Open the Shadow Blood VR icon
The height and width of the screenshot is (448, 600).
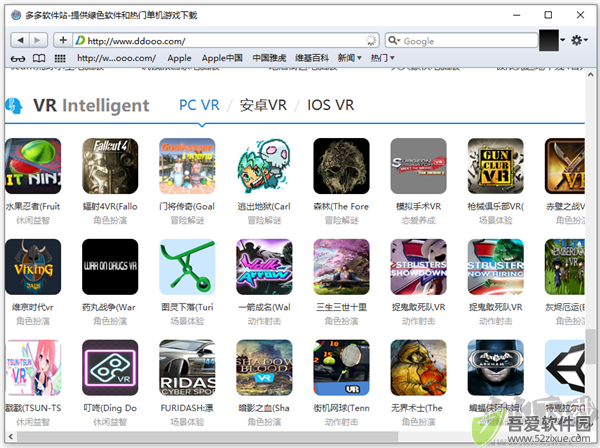click(264, 368)
